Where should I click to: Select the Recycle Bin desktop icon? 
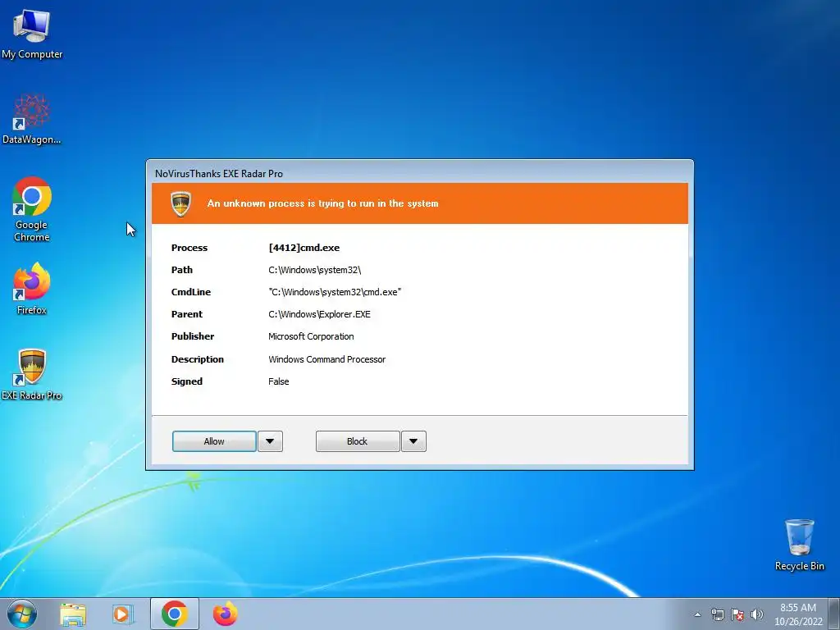click(799, 545)
